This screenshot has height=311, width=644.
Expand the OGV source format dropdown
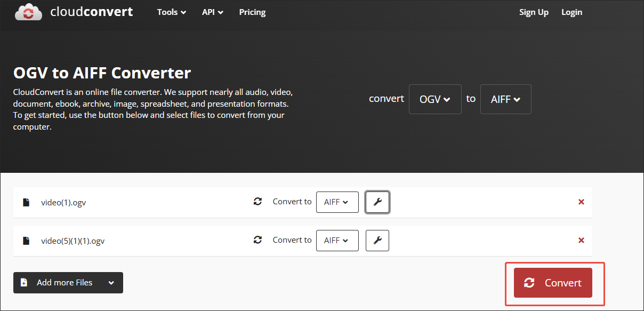click(x=435, y=99)
